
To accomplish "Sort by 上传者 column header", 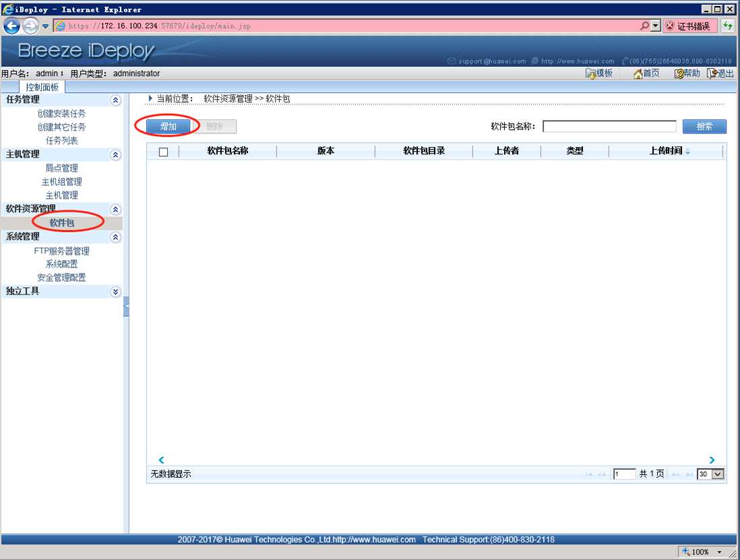I will [506, 151].
